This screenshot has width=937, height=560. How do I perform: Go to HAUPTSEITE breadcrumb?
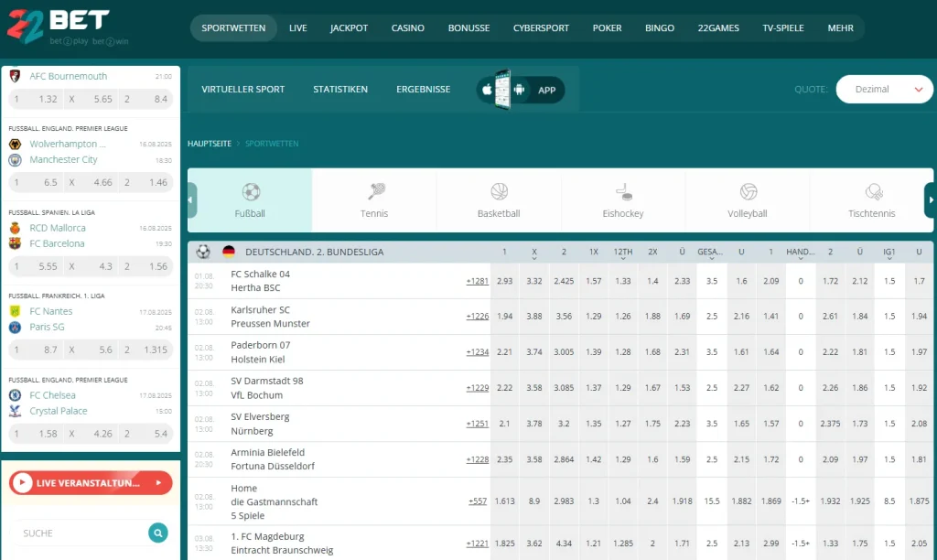[210, 144]
